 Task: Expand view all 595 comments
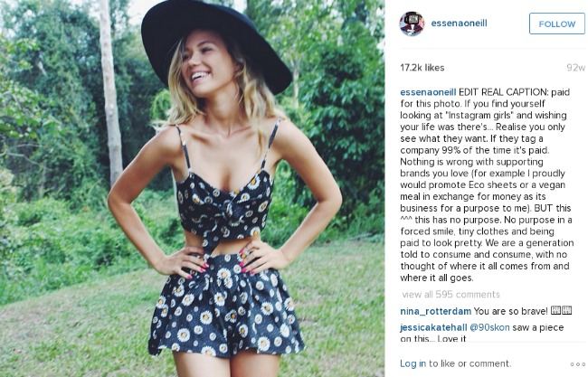(x=450, y=294)
